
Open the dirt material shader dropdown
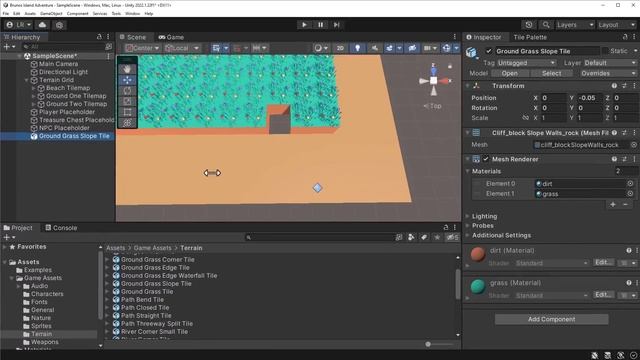[551, 263]
